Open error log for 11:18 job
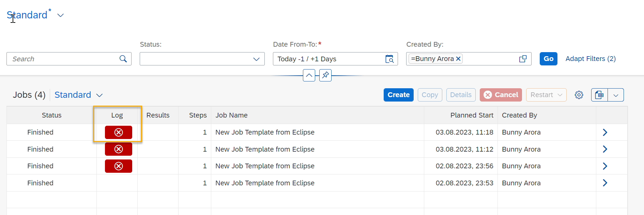The height and width of the screenshot is (215, 644). pos(118,132)
